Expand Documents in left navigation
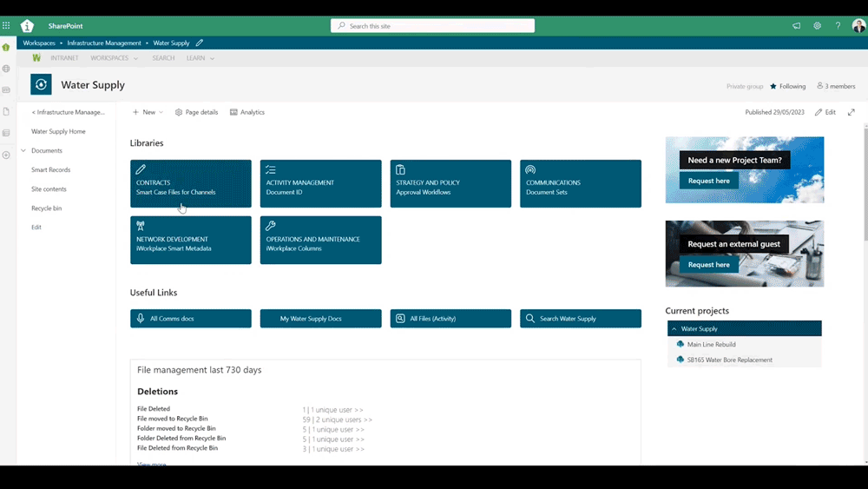 [x=23, y=150]
